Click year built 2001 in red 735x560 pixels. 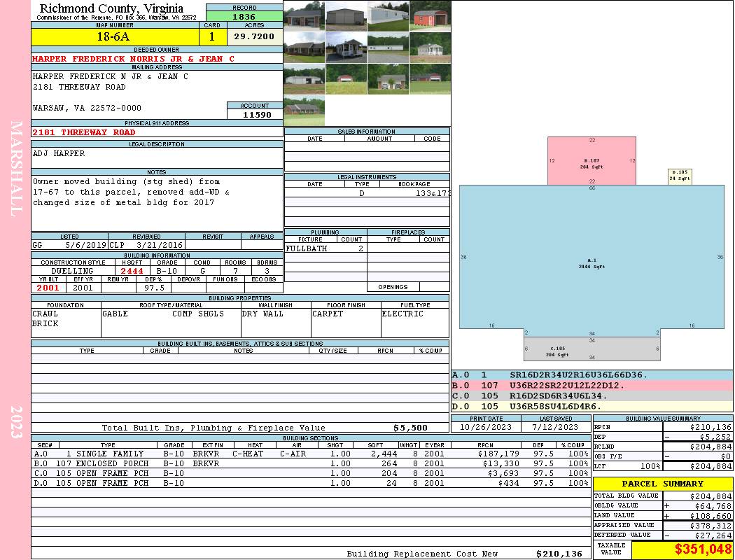[48, 288]
